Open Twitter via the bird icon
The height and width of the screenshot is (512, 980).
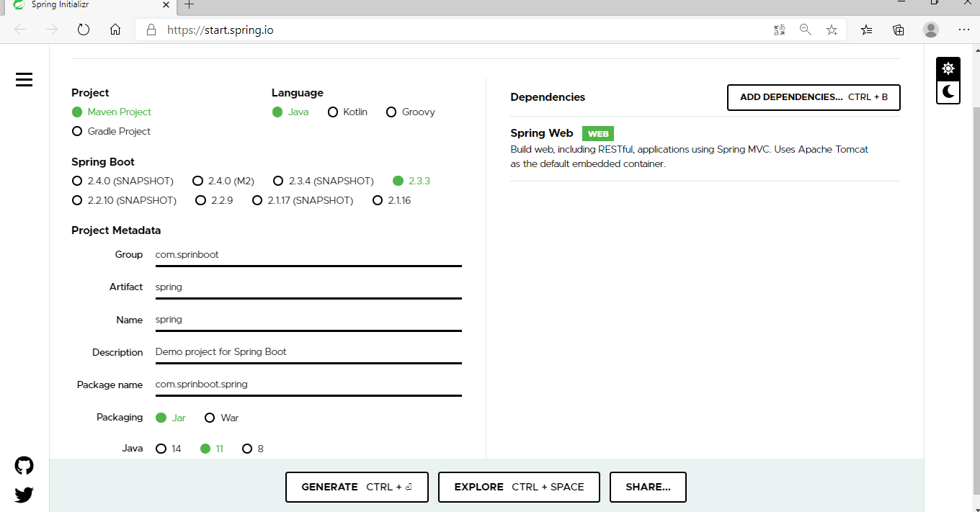(x=24, y=495)
